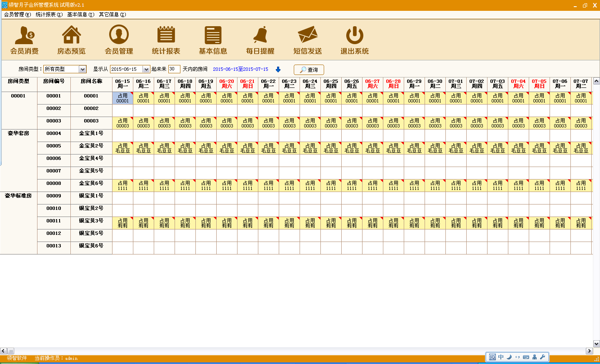Open the 每日提醒 daily reminder bell
The height and width of the screenshot is (364, 600).
point(260,40)
